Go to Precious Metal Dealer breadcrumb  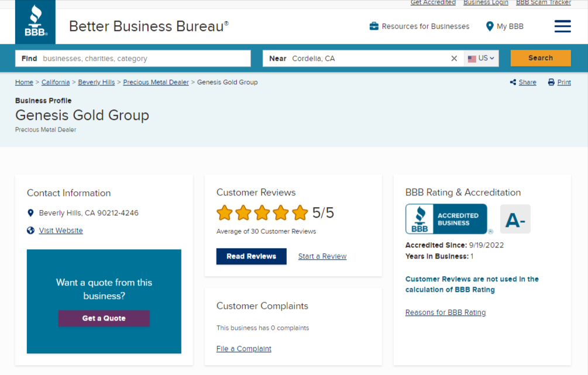click(x=156, y=82)
